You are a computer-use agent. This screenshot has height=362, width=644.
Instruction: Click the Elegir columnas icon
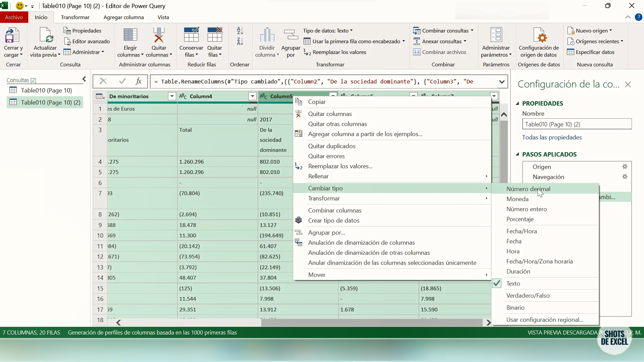tap(130, 35)
